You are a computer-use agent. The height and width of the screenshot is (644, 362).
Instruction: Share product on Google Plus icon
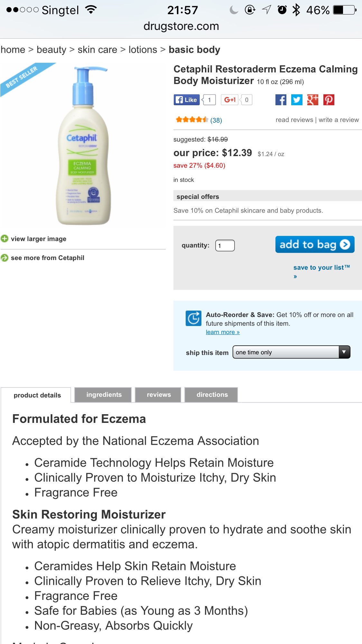312,100
